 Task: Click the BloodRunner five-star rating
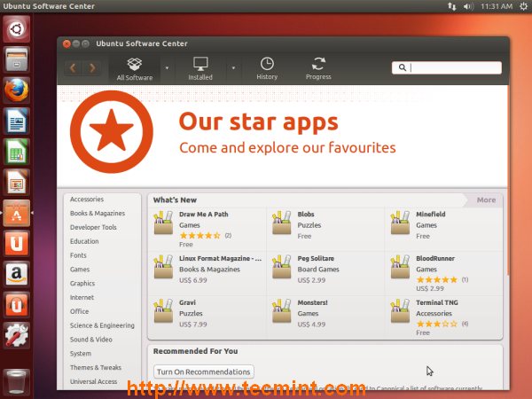[436, 279]
